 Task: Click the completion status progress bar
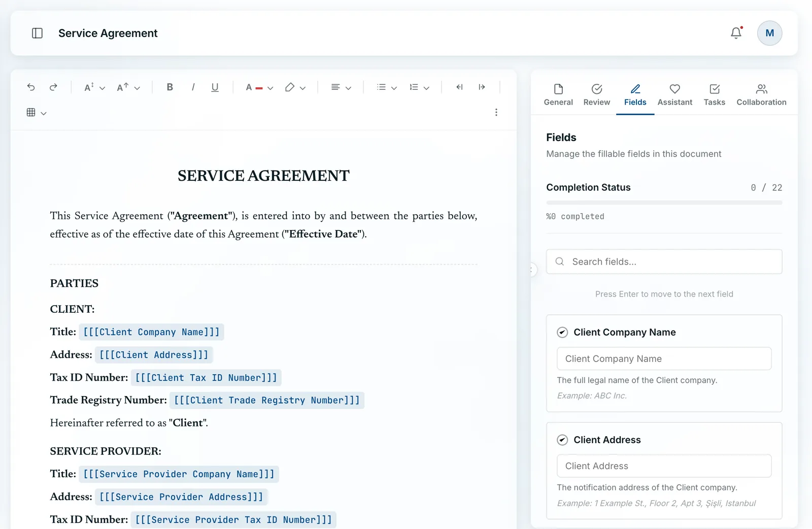click(x=664, y=203)
